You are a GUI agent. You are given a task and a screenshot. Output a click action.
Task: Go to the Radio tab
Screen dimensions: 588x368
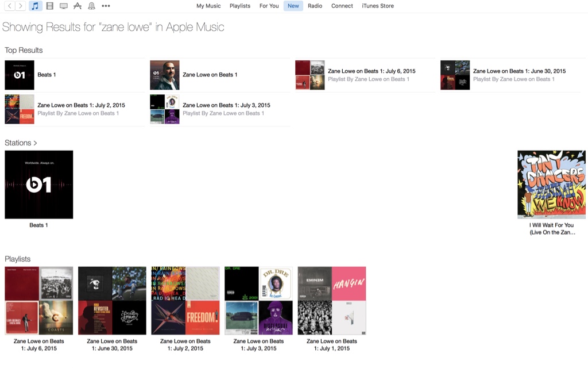[x=315, y=6]
